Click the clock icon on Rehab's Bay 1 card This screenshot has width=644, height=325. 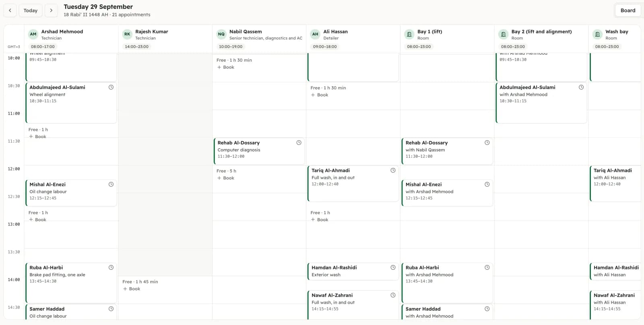(x=487, y=143)
